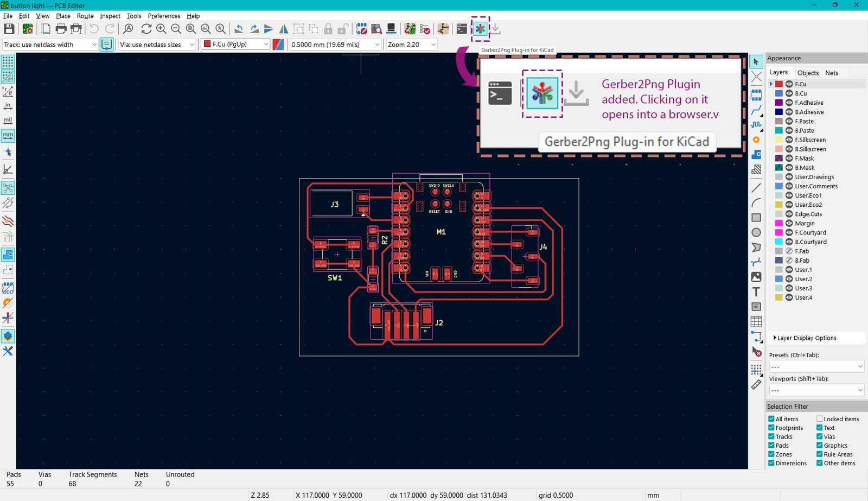Switch units to millimeters
Image resolution: width=868 pixels, height=501 pixels.
point(8,135)
